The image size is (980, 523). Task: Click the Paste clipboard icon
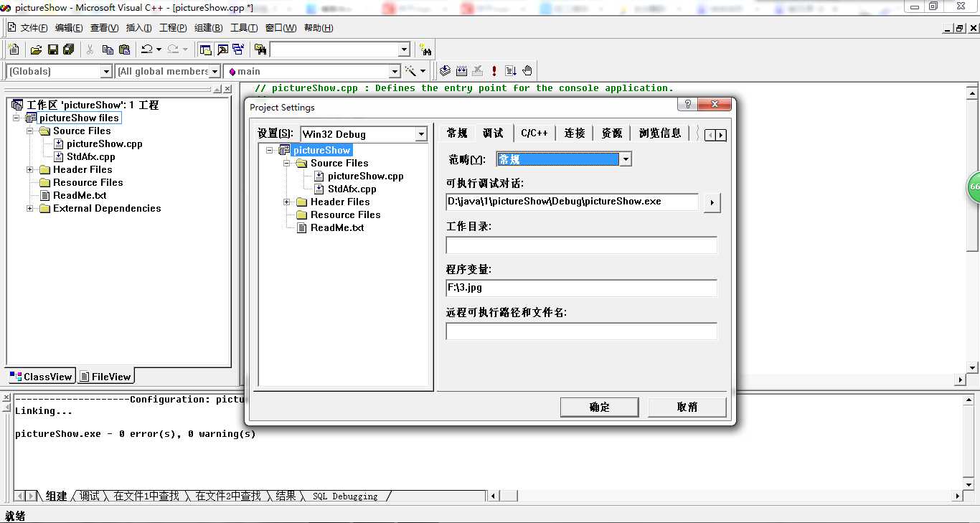(x=124, y=50)
